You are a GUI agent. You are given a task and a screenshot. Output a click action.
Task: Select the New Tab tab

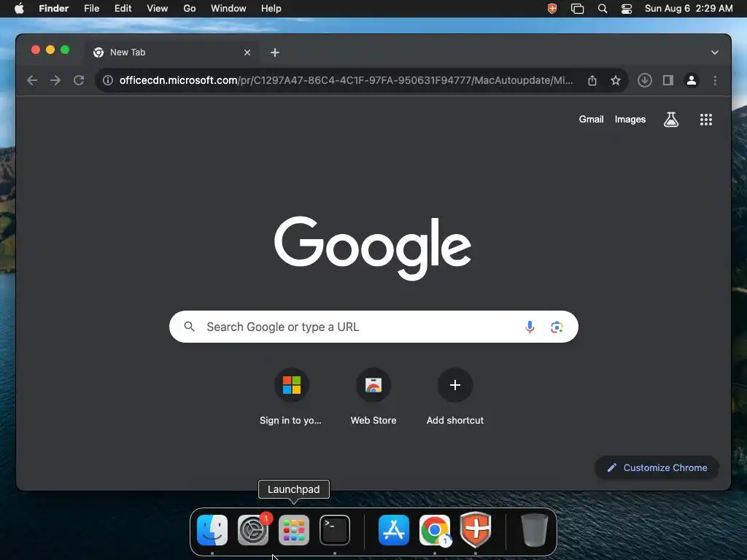point(172,52)
